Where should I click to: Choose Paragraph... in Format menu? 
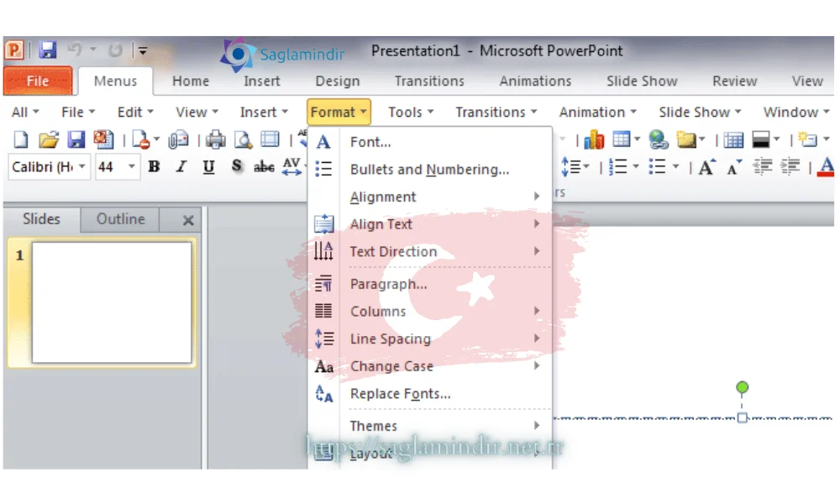click(429, 284)
